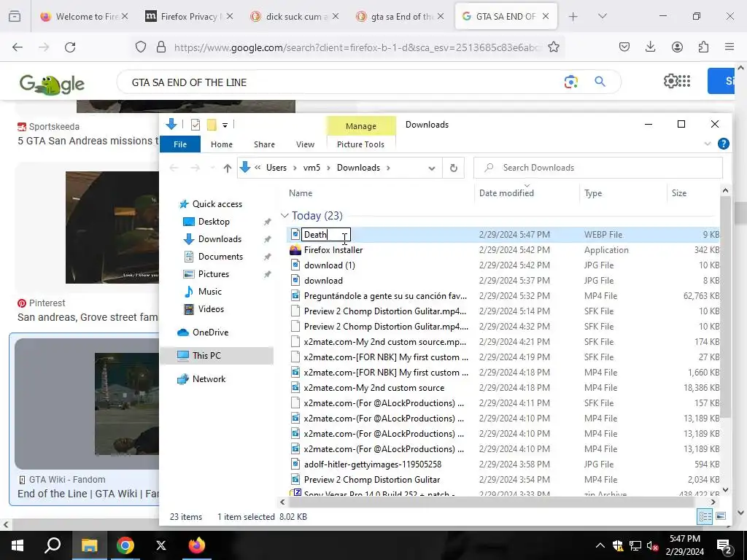Click the Search Downloads field

(598, 168)
